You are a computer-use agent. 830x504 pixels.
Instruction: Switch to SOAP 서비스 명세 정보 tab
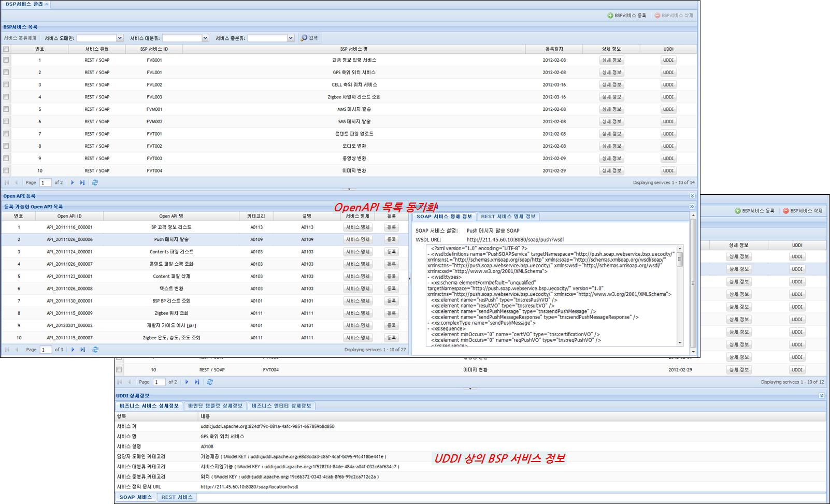click(x=444, y=217)
